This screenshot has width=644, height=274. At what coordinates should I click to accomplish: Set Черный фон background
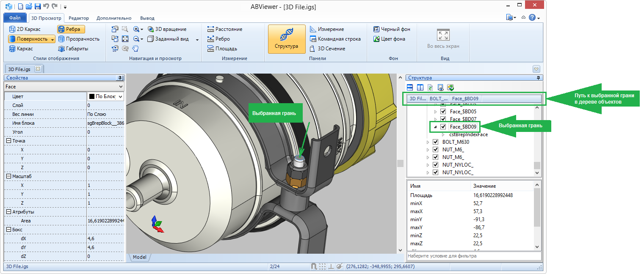392,29
